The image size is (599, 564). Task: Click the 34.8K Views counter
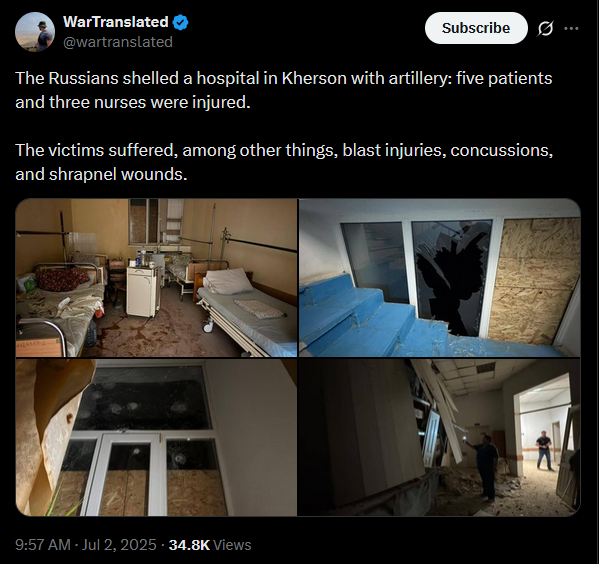[x=210, y=545]
